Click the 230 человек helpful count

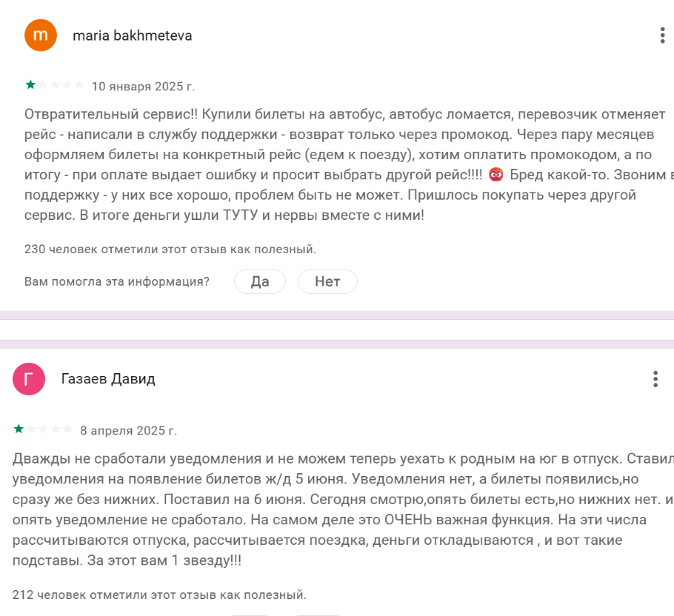click(170, 249)
